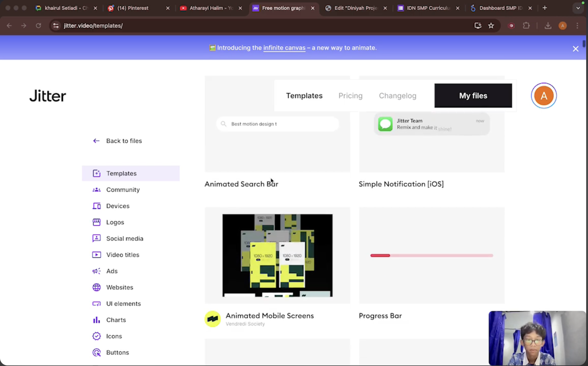Select the UI elements category icon
588x366 pixels.
click(x=96, y=303)
